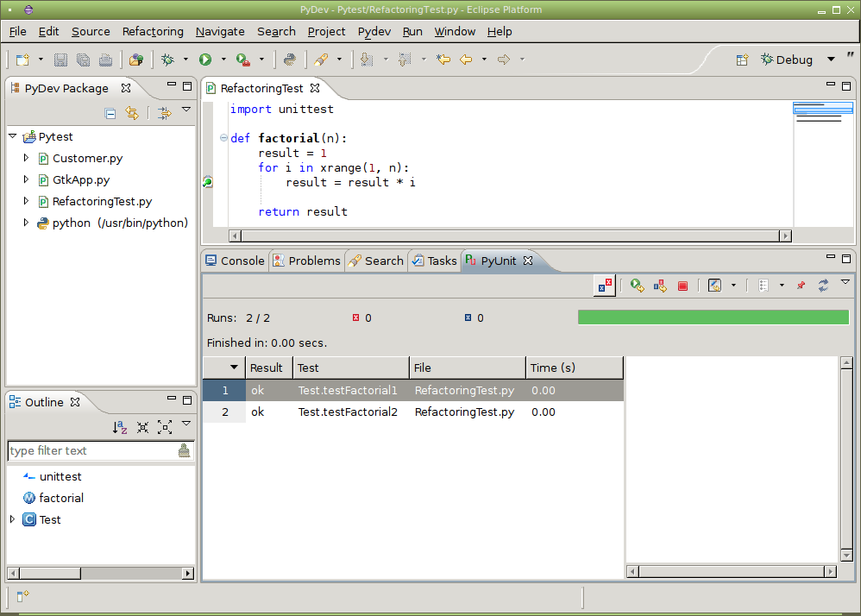Collapse the Pytest project node
The height and width of the screenshot is (616, 861).
coord(13,136)
